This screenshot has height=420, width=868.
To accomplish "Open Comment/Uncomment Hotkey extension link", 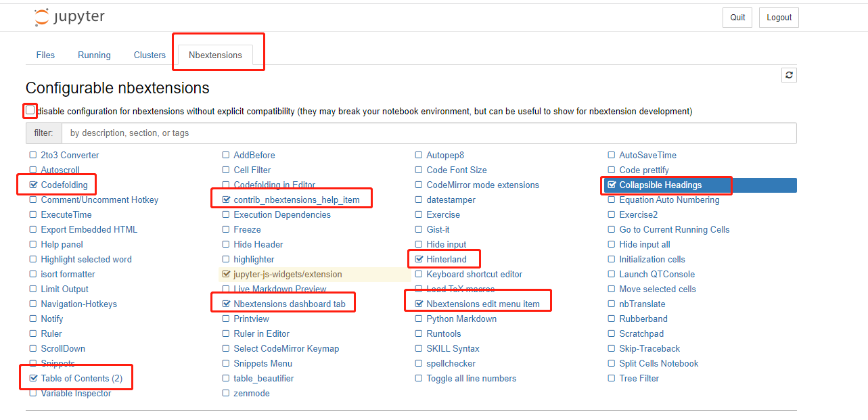I will click(x=99, y=200).
